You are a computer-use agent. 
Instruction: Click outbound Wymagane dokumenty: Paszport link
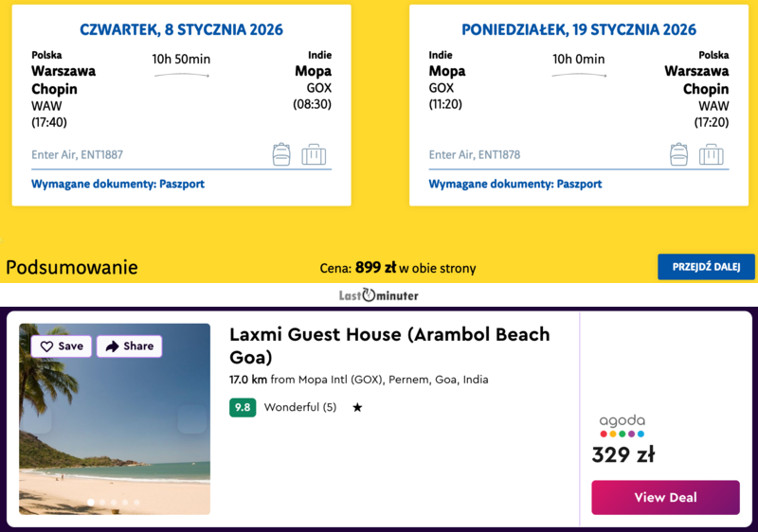coord(117,184)
